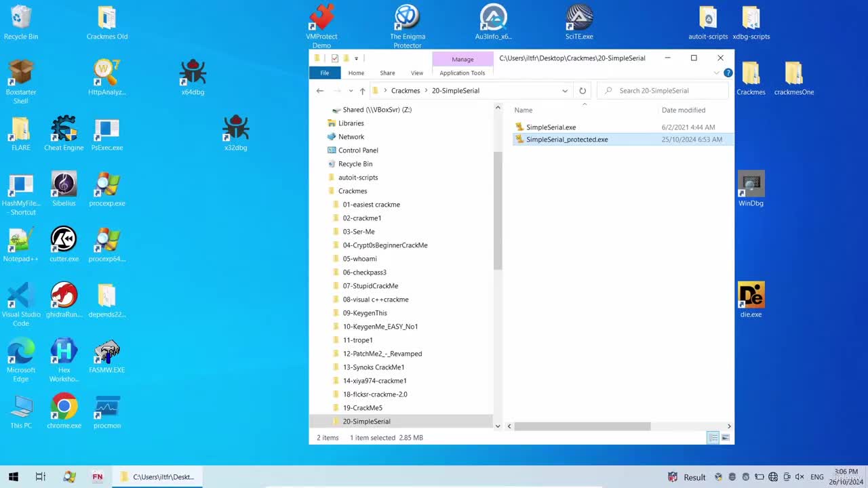Select the Notepad++ desktop icon
Image resolution: width=868 pixels, height=488 pixels.
[x=20, y=243]
